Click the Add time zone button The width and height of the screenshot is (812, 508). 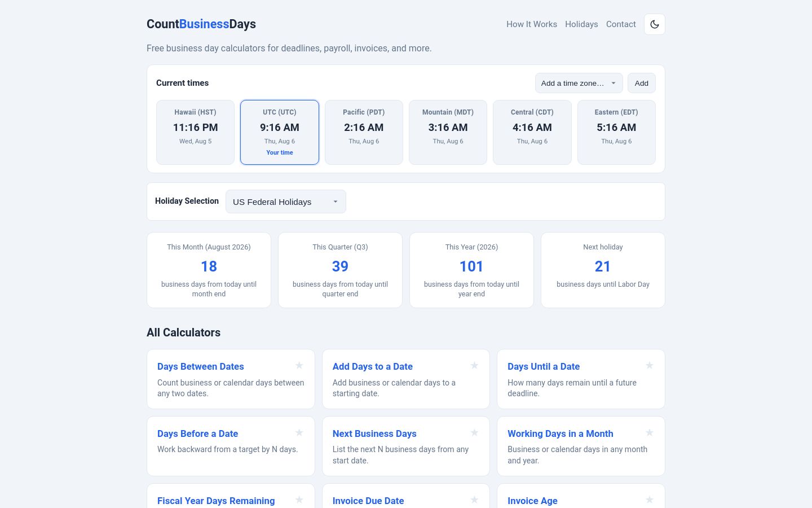pos(642,83)
